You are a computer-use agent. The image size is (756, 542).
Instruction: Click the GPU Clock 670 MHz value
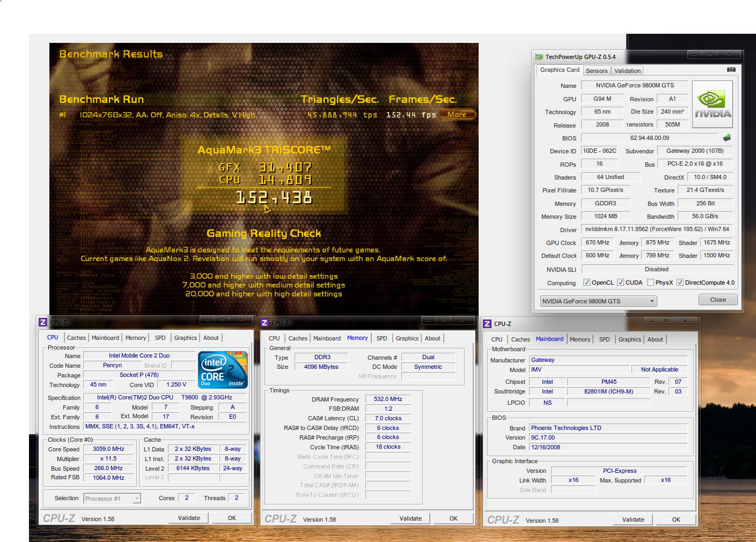pos(597,242)
